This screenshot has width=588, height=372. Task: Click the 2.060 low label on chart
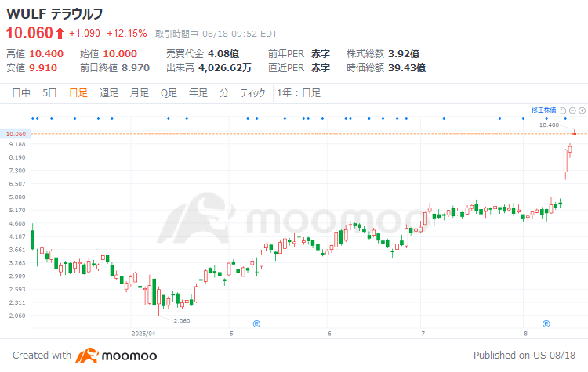tap(182, 320)
